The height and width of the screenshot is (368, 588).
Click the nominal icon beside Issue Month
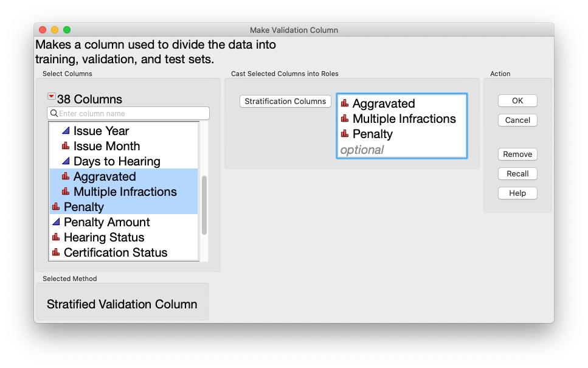[x=66, y=146]
